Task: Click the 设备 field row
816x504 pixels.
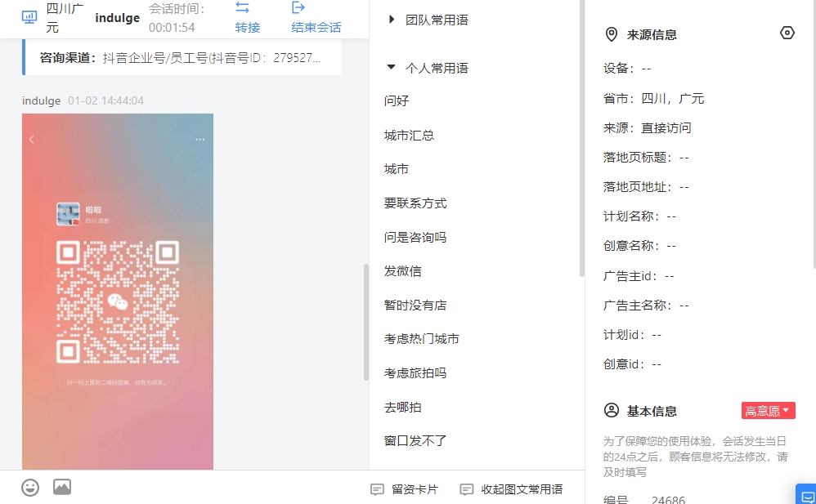Action: pyautogui.click(x=627, y=69)
